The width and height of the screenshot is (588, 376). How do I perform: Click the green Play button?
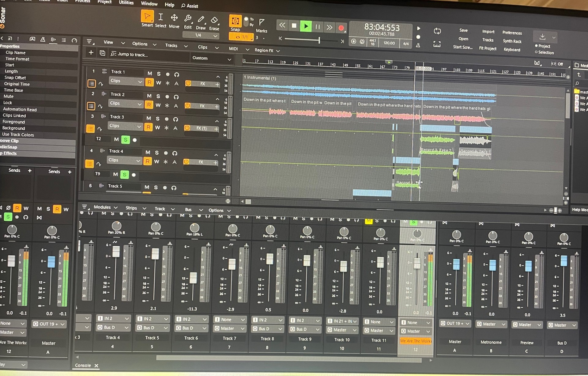coord(306,26)
